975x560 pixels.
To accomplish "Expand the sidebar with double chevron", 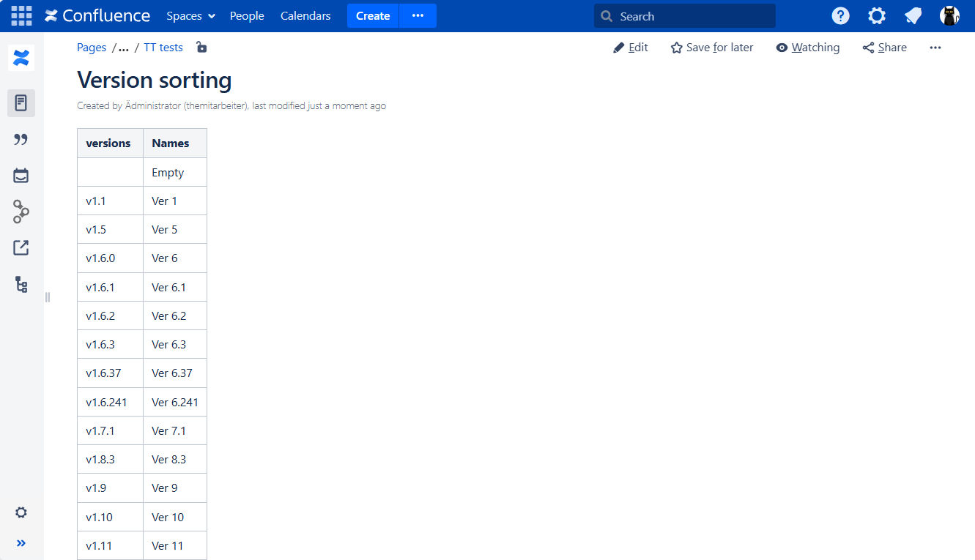I will point(21,543).
